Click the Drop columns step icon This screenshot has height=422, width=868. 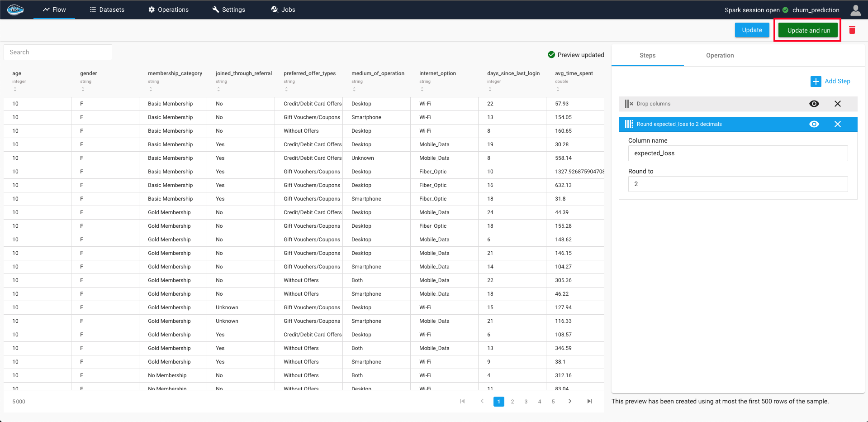coord(629,104)
